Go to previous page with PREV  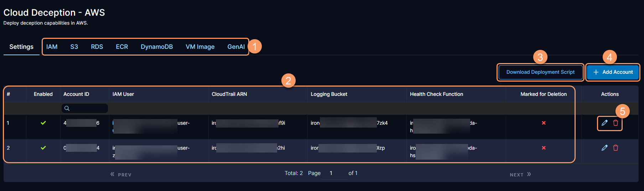(x=121, y=175)
